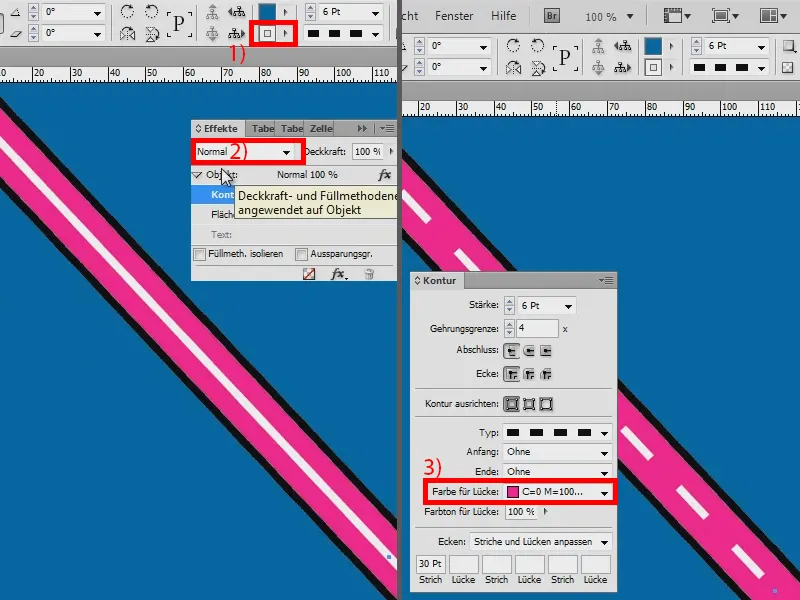Select the Text row in Effekte panel
The image size is (800, 600).
click(293, 235)
